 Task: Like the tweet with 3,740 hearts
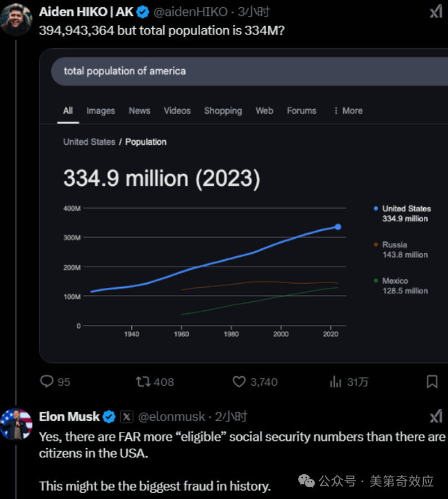pos(239,381)
